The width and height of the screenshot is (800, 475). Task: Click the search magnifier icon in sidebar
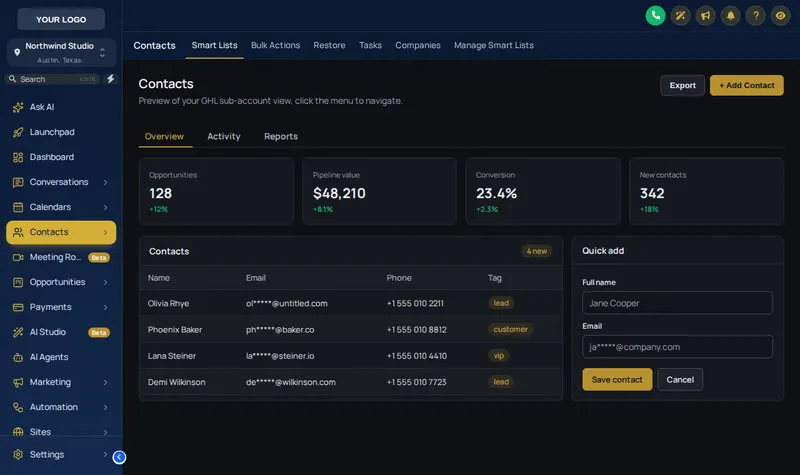coord(12,79)
